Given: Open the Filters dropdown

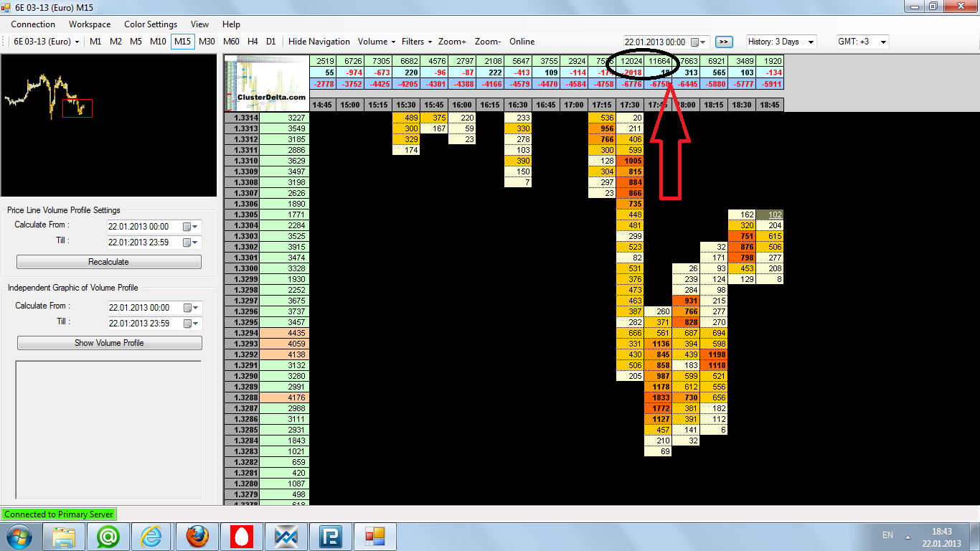Looking at the screenshot, I should [417, 42].
